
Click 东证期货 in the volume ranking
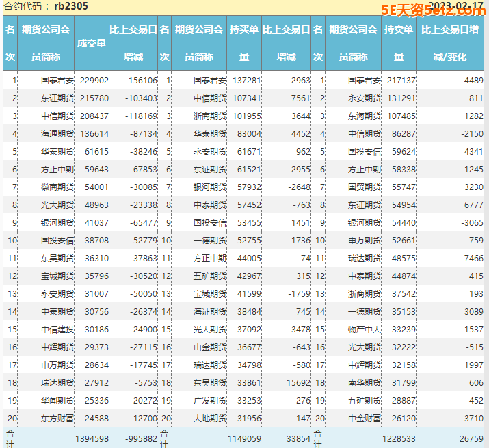tap(57, 98)
